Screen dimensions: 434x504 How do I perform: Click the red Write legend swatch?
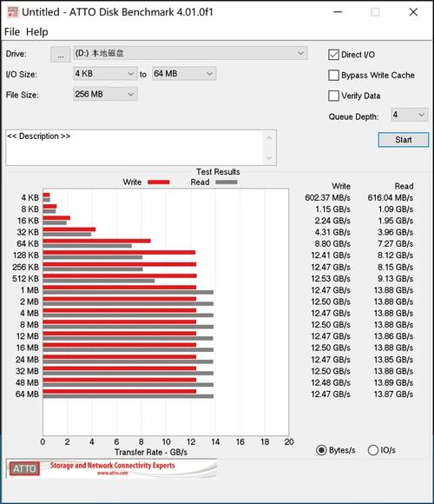coord(159,182)
